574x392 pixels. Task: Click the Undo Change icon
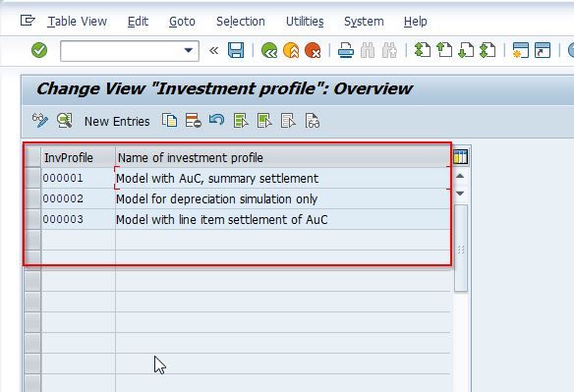(x=216, y=120)
